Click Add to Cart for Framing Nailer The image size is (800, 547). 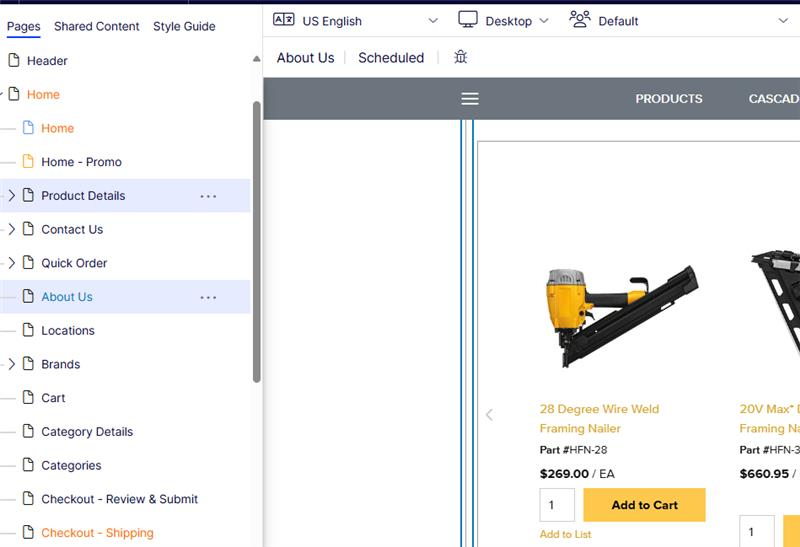click(x=644, y=505)
